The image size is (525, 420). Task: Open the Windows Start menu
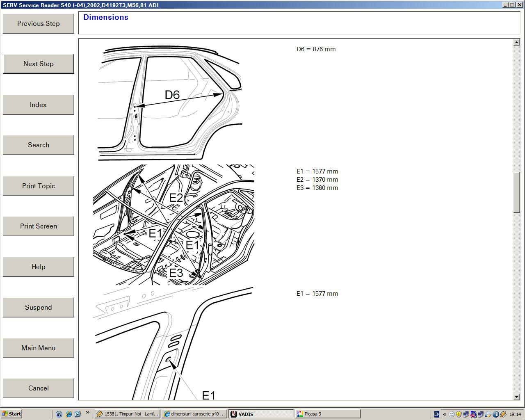(x=11, y=414)
